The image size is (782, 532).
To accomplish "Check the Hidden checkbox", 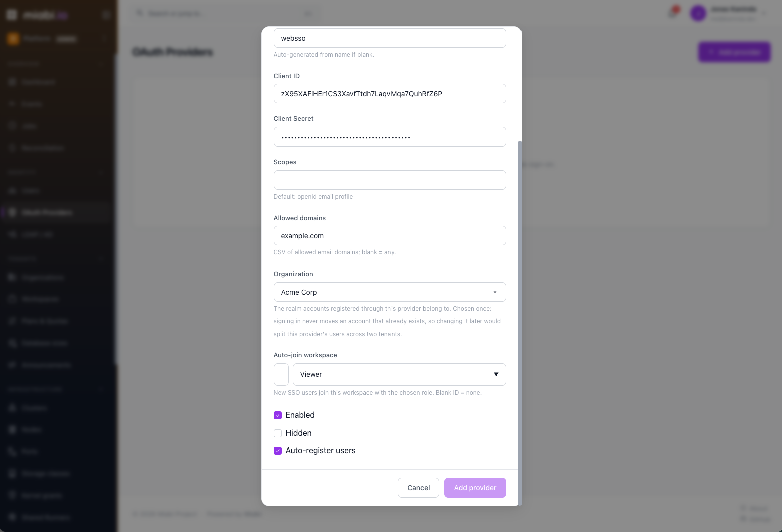I will [278, 433].
